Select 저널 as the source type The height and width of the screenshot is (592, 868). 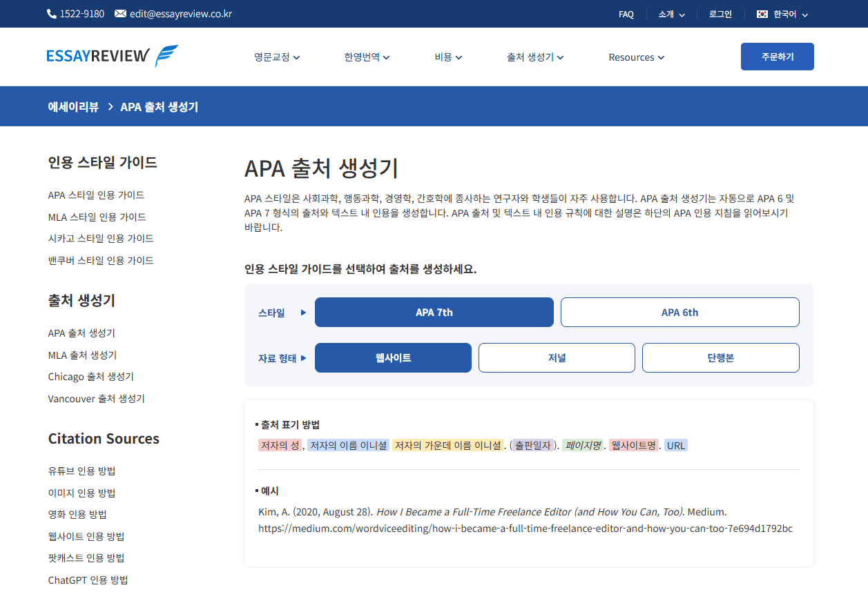(x=556, y=357)
